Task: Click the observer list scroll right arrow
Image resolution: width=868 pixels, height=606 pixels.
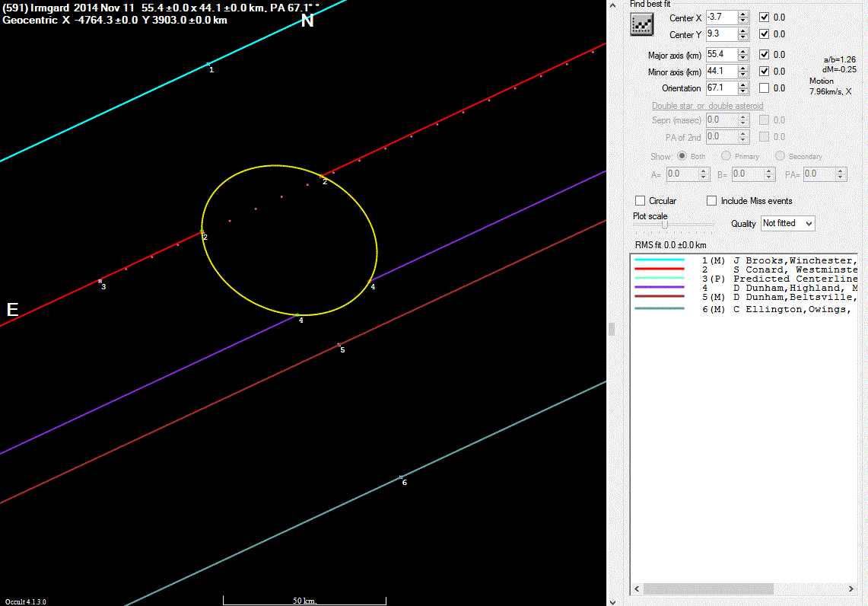Action: pyautogui.click(x=851, y=588)
